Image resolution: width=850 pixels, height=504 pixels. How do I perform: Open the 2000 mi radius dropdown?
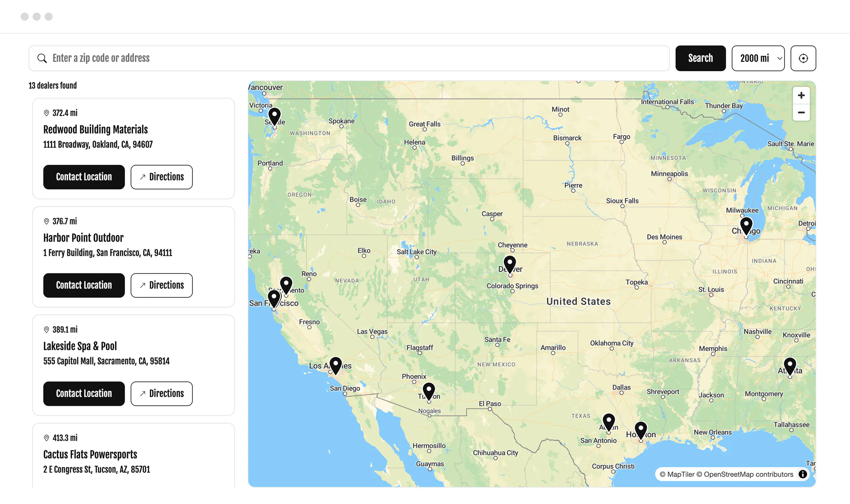coord(758,58)
